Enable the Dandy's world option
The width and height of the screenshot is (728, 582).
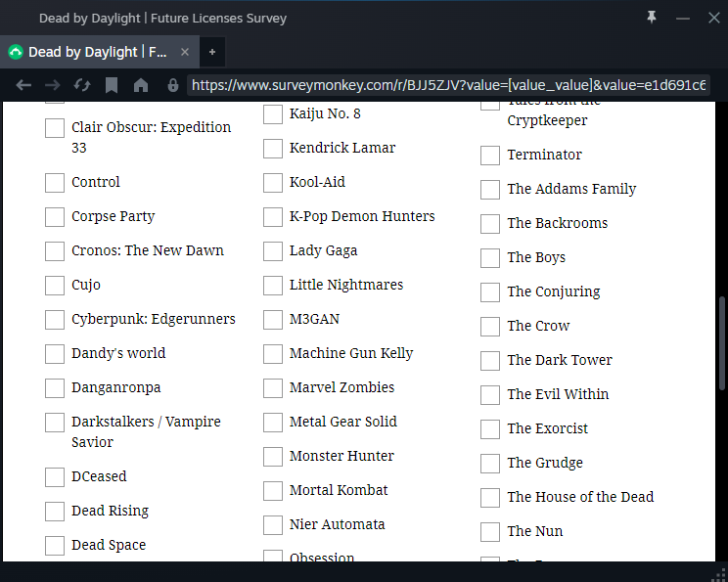pos(55,354)
